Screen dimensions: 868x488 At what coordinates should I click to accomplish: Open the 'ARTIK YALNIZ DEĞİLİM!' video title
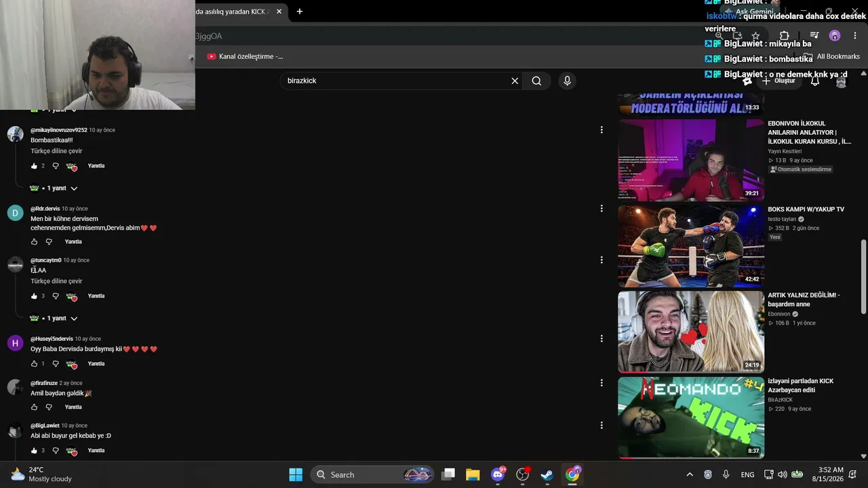point(804,300)
